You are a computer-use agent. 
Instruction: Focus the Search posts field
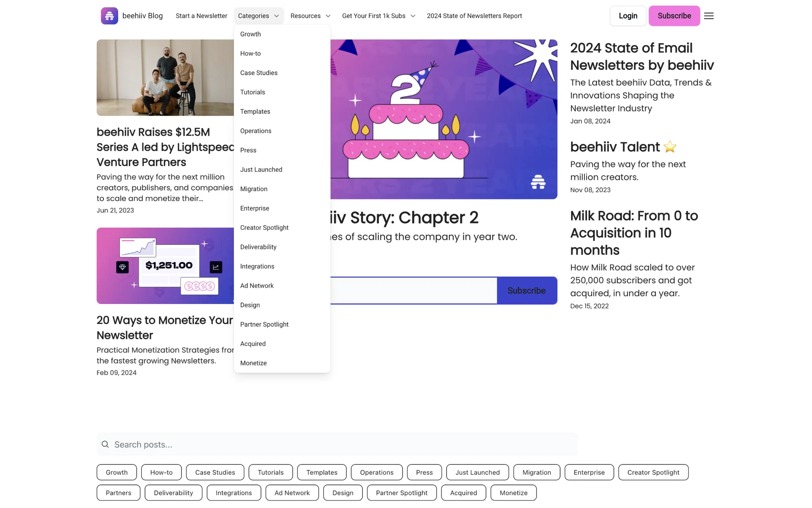338,444
